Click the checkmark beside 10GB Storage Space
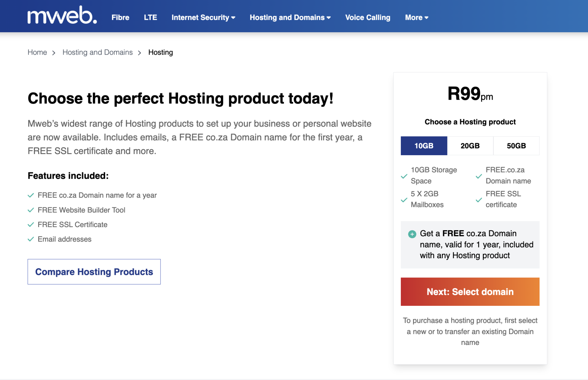 (x=404, y=175)
